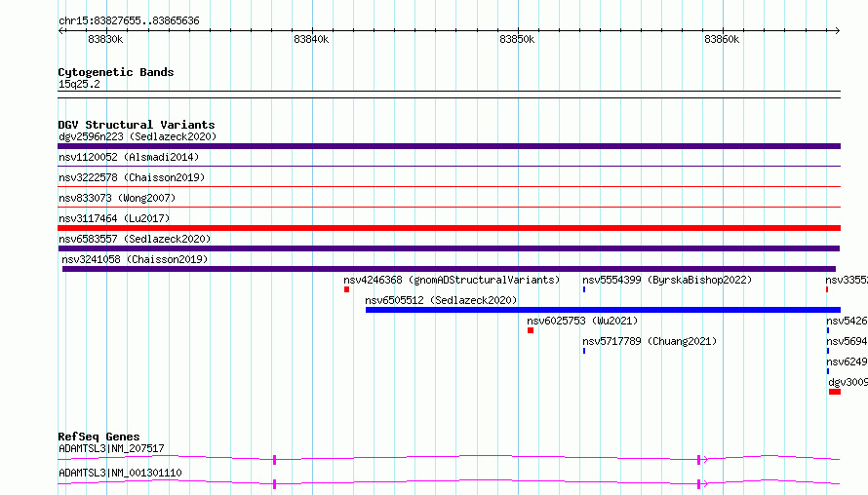
Task: Click the 83830k ruler tick label
Action: tap(105, 39)
